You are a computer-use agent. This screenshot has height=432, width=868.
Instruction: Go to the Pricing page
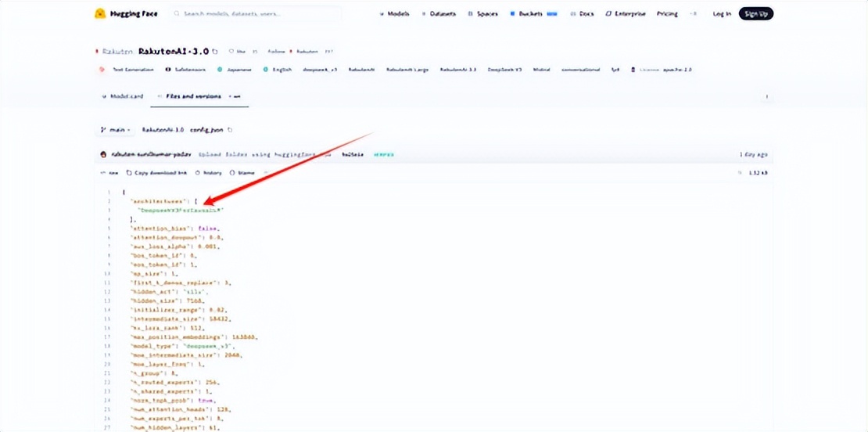point(667,14)
